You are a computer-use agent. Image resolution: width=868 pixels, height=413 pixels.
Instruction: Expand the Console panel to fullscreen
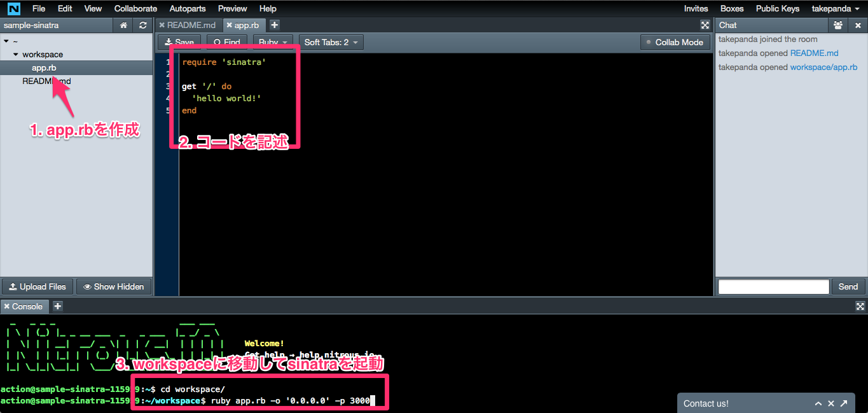point(861,306)
